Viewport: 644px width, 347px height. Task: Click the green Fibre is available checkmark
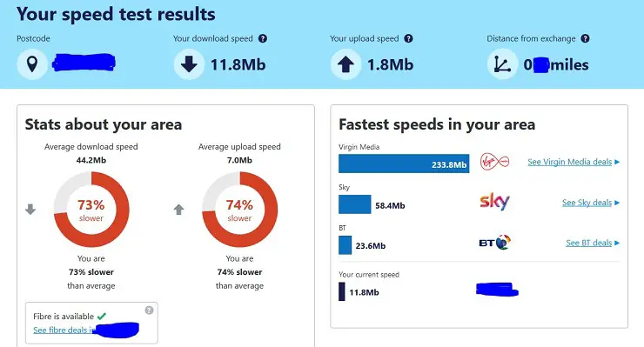(102, 317)
